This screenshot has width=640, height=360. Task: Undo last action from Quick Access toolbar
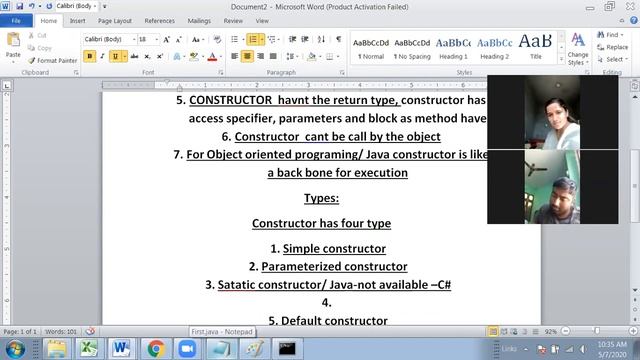[31, 6]
